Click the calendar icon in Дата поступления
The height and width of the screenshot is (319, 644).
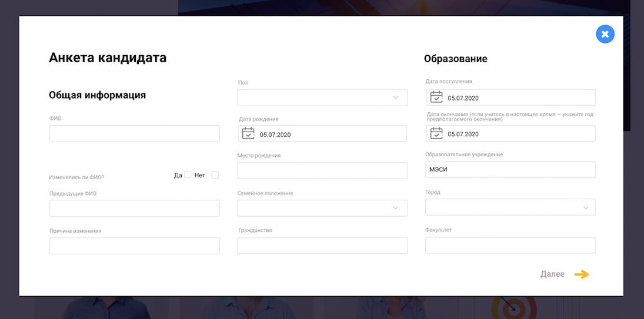point(436,98)
